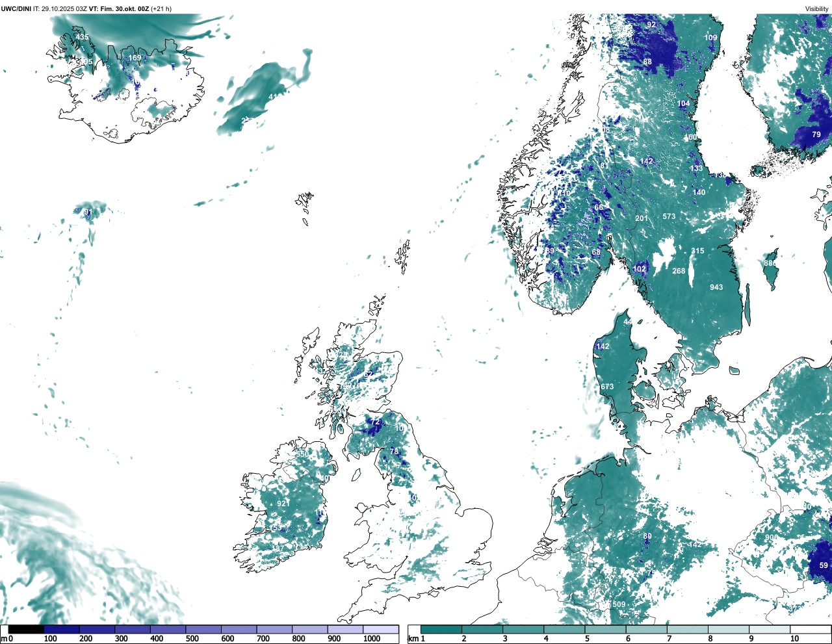Pick the blue legend swatch labeled 500

coord(203,630)
